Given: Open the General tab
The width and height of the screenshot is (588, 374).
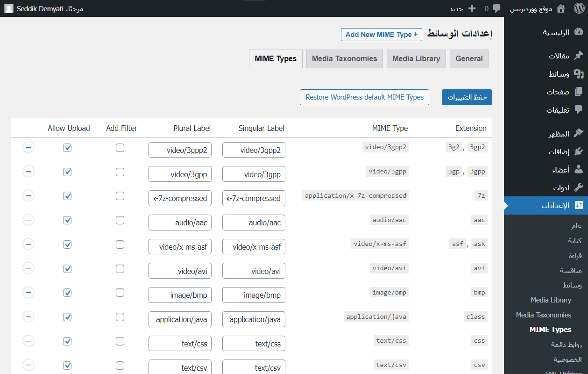Looking at the screenshot, I should point(469,59).
